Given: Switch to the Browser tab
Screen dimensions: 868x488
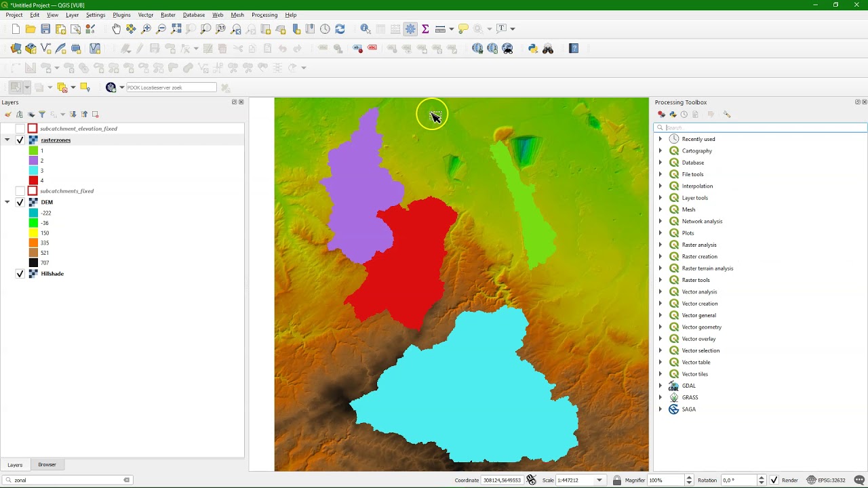Looking at the screenshot, I should [x=47, y=464].
